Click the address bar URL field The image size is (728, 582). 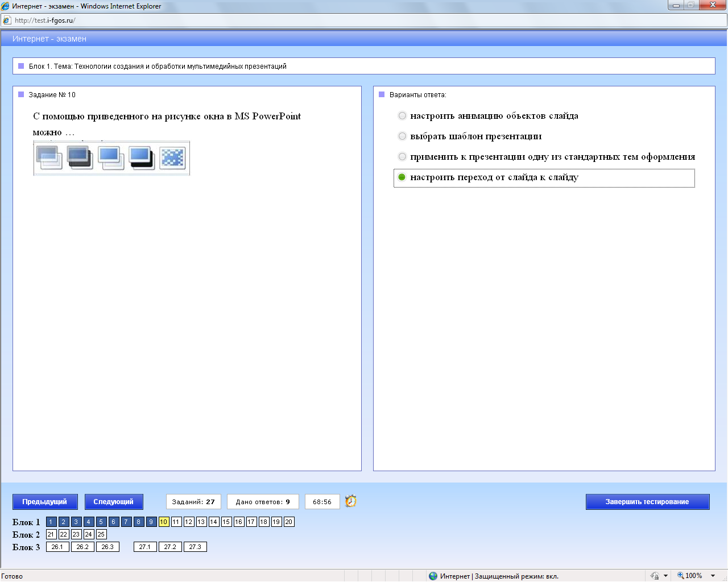coord(364,20)
